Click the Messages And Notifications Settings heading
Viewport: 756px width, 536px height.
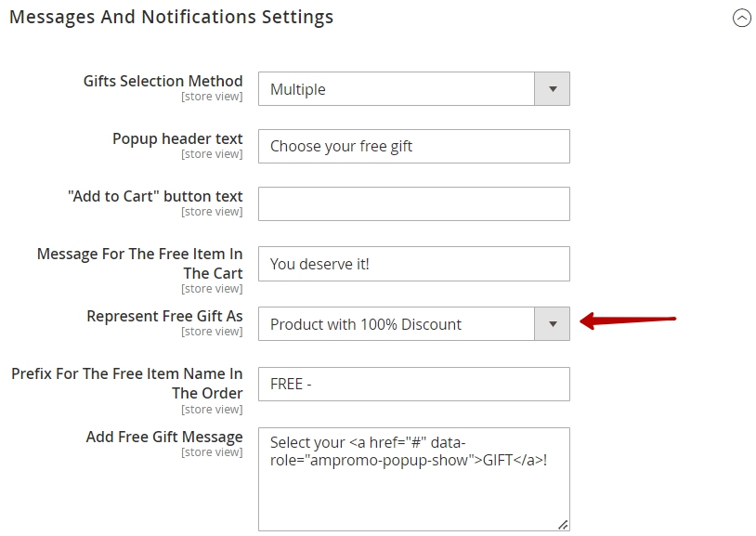171,17
